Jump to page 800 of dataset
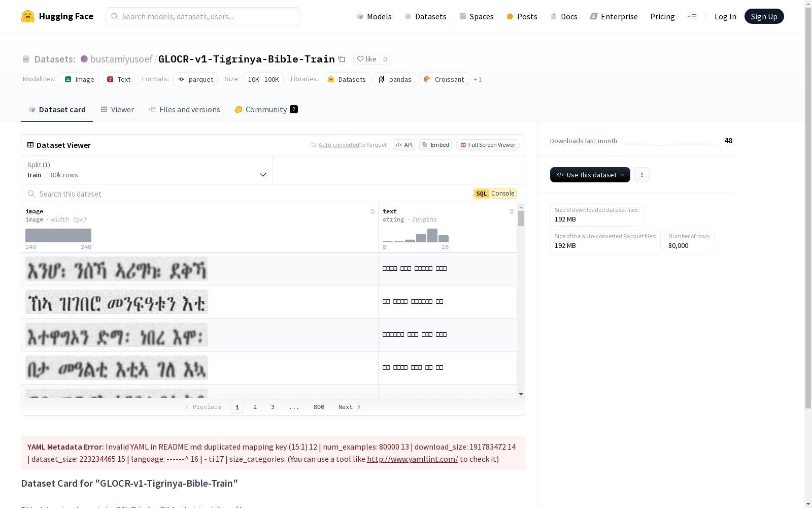812x508 pixels. click(319, 407)
